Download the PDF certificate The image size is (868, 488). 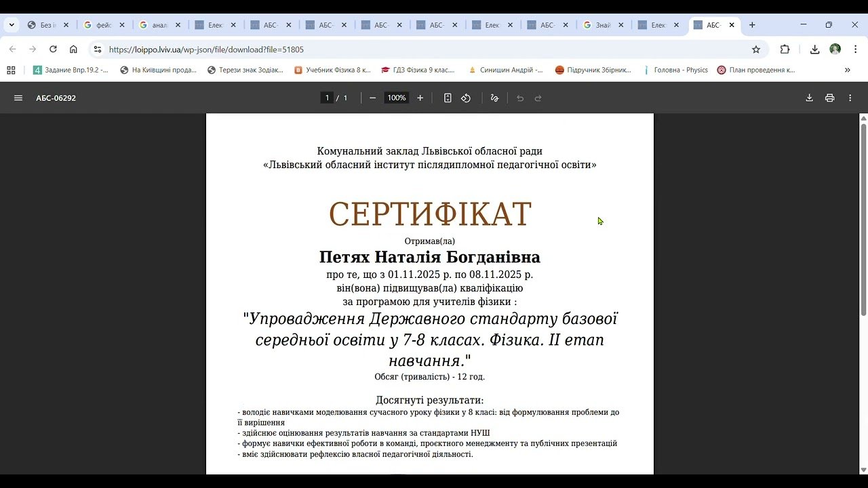(x=809, y=98)
